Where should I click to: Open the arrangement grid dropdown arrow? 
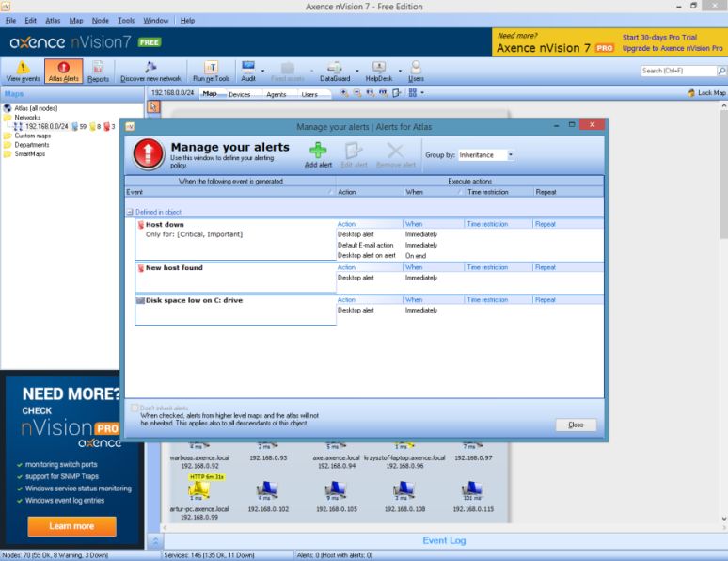click(422, 93)
